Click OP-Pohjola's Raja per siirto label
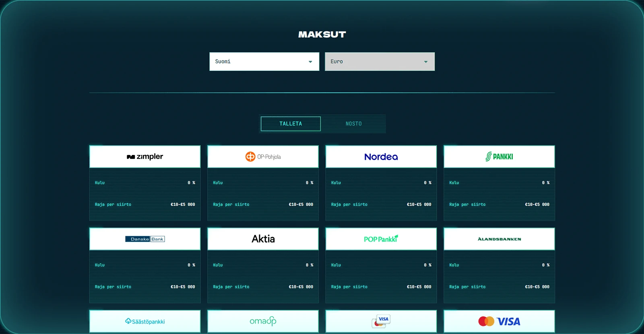 [x=231, y=204]
